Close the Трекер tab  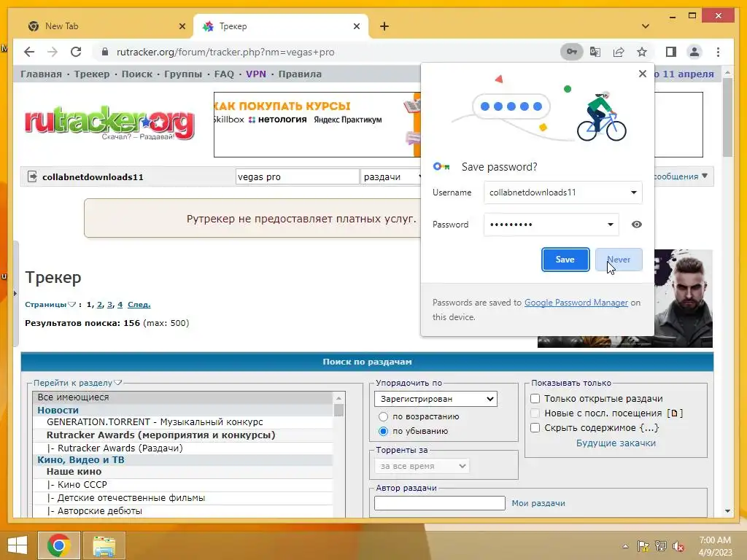click(356, 27)
